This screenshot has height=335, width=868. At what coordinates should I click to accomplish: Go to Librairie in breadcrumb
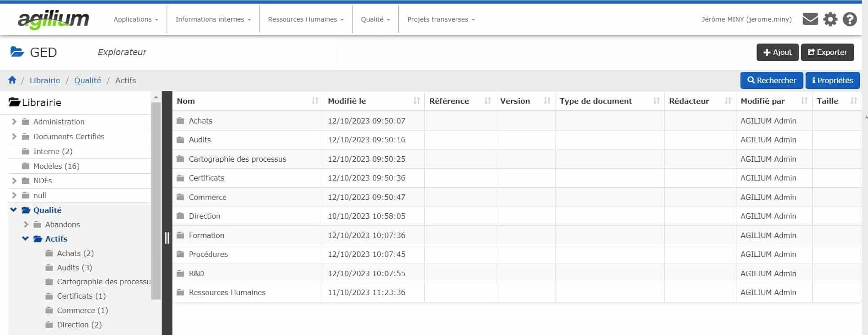point(45,80)
